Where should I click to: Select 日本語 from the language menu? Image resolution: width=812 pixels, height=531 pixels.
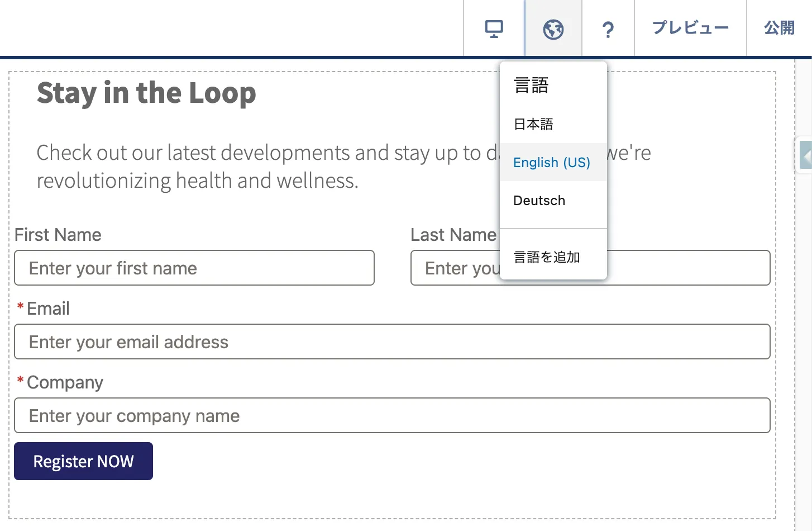[533, 124]
